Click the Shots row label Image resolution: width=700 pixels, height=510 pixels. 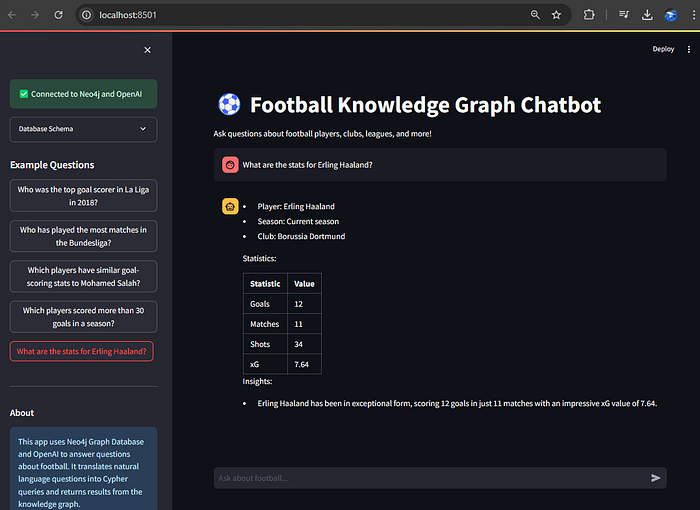point(260,344)
